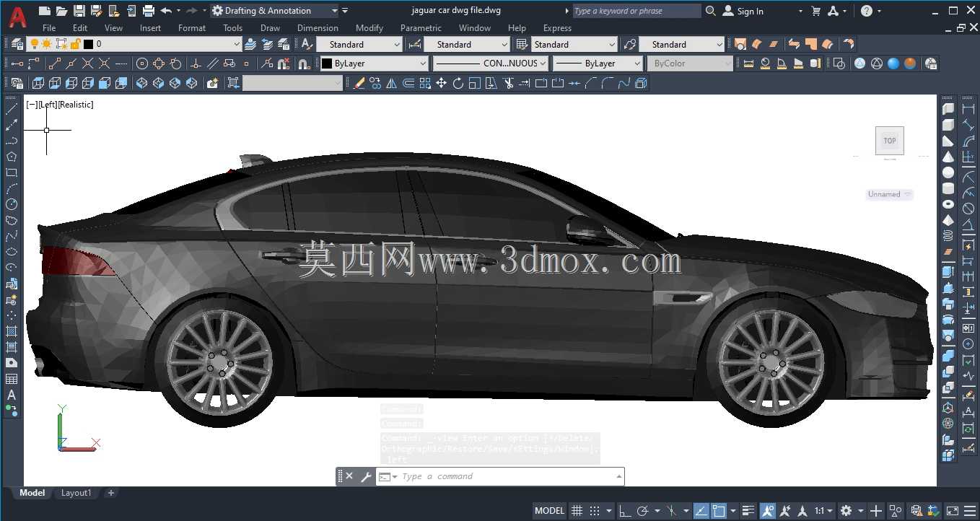
Task: Open the lineweight ByLayer dropdown
Action: [598, 64]
